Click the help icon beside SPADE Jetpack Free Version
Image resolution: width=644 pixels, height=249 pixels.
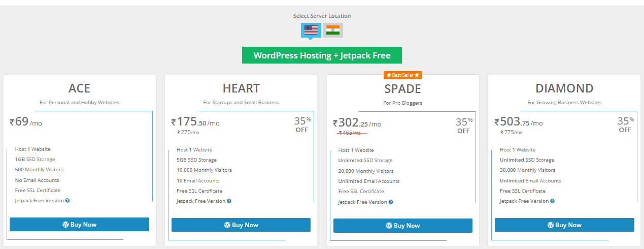coord(391,202)
